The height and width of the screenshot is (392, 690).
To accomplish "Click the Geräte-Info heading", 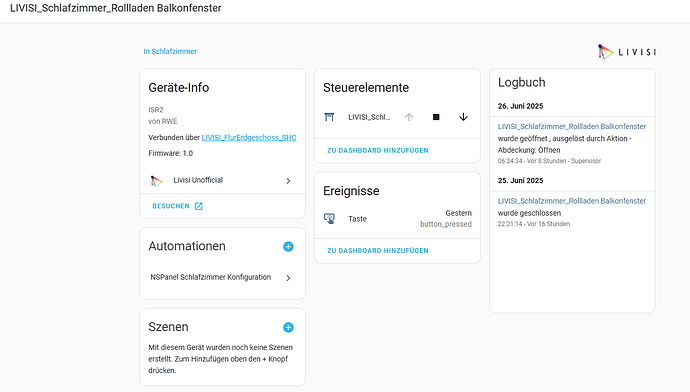I will point(179,88).
